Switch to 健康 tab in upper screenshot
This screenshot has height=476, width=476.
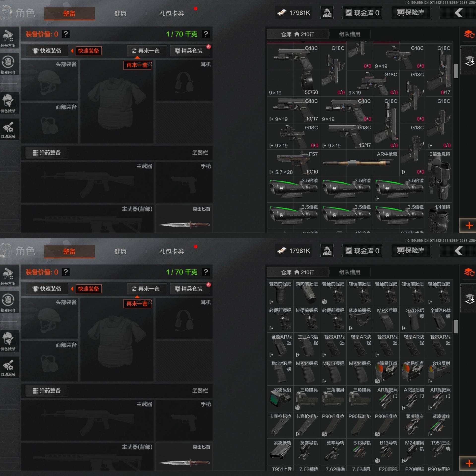click(x=120, y=13)
